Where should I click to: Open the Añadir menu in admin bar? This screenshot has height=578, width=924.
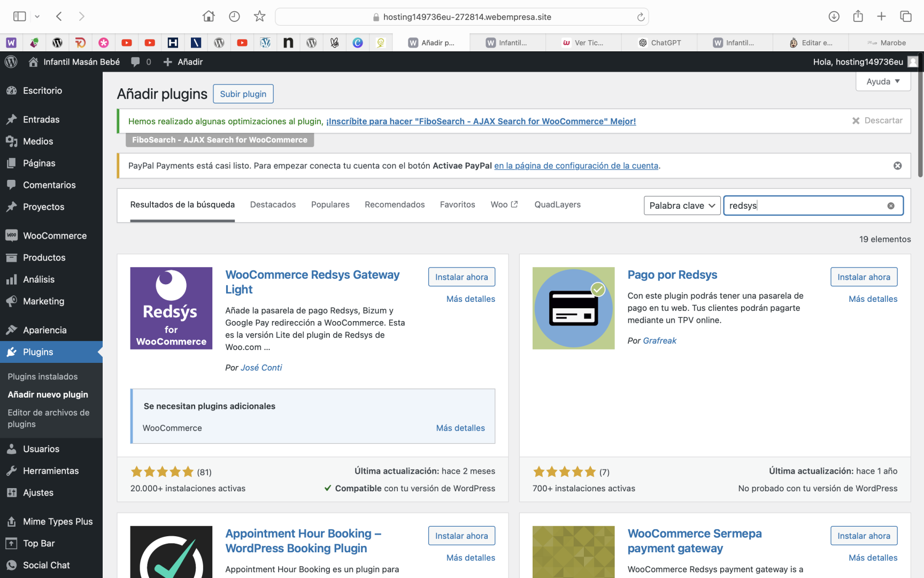point(183,62)
